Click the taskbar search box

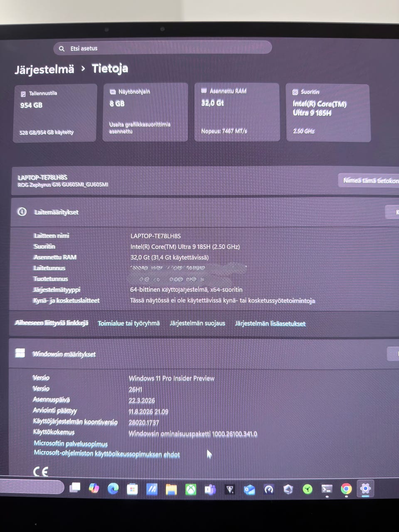click(x=31, y=487)
